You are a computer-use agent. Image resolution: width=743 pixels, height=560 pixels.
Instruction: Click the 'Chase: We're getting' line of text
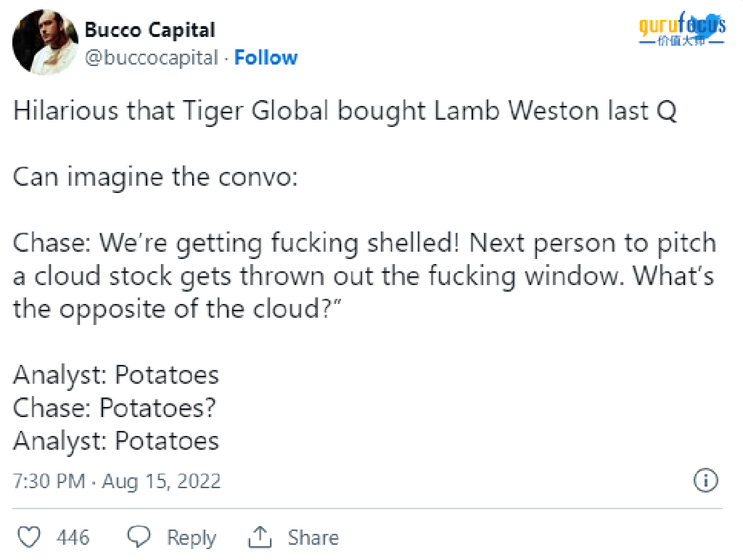tap(364, 244)
